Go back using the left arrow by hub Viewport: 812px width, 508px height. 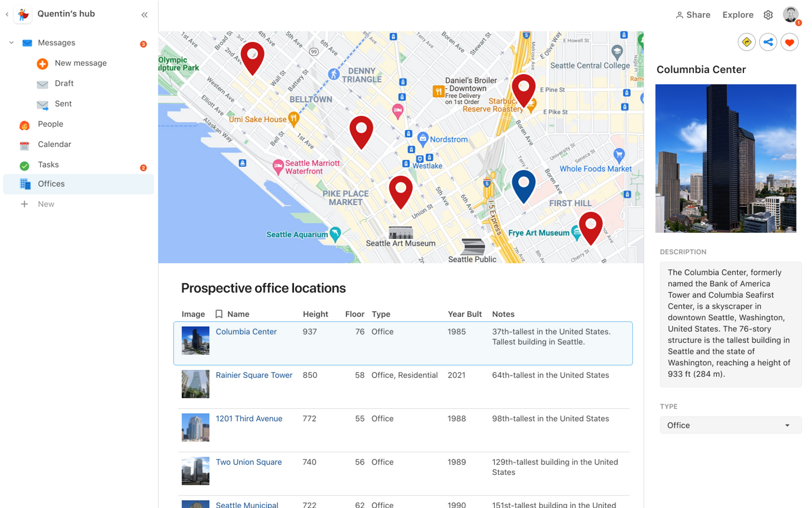click(x=7, y=14)
